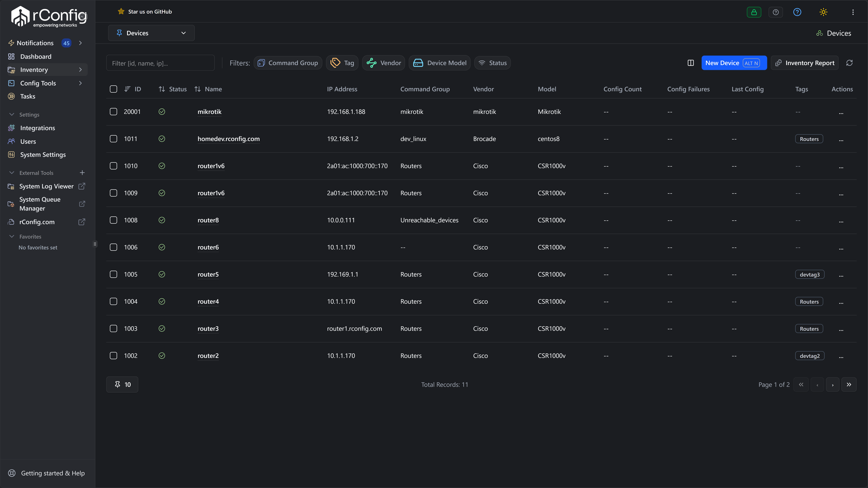Click the table refresh icon
868x488 pixels.
[849, 63]
